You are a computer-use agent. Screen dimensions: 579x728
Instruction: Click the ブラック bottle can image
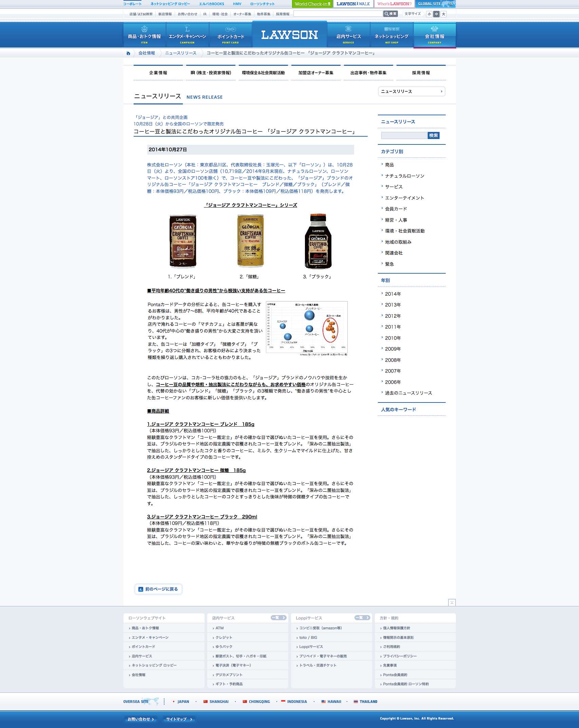(x=318, y=241)
